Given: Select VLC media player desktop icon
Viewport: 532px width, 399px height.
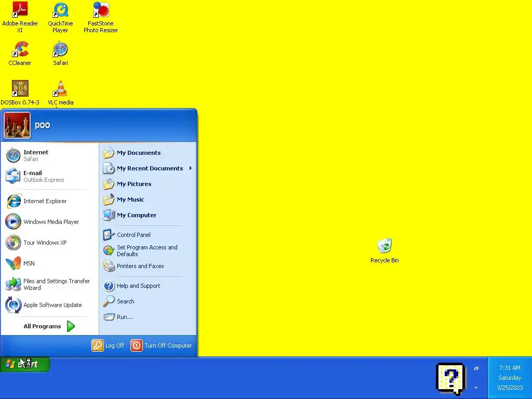Looking at the screenshot, I should coord(60,94).
